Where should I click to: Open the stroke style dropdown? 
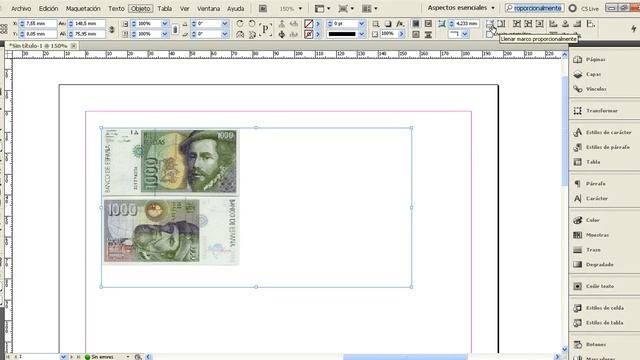(361, 34)
